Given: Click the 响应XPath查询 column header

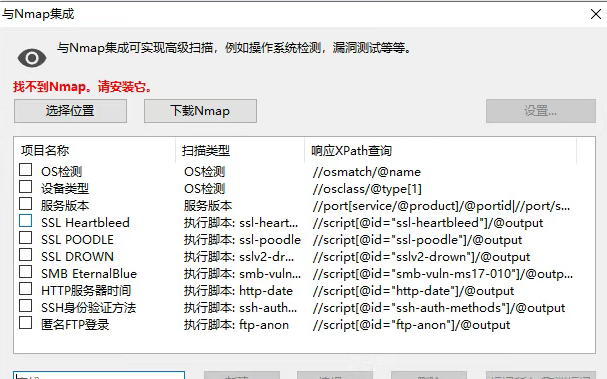Looking at the screenshot, I should tap(441, 150).
